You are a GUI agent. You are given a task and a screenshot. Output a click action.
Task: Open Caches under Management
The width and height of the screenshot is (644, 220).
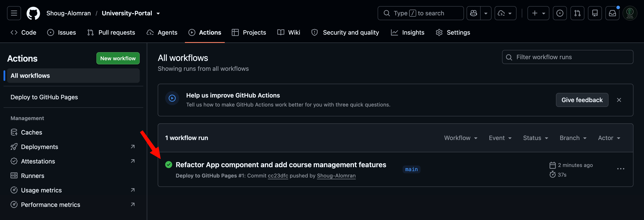click(73, 132)
